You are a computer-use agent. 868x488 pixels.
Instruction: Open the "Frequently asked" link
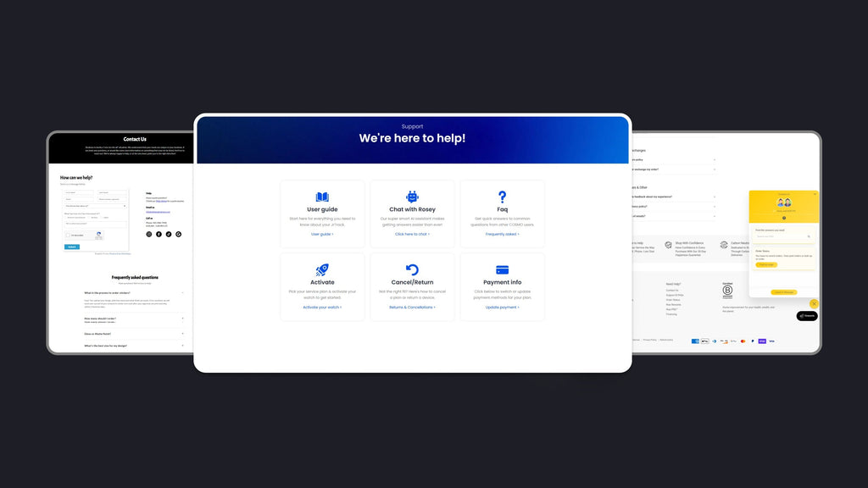click(x=502, y=234)
